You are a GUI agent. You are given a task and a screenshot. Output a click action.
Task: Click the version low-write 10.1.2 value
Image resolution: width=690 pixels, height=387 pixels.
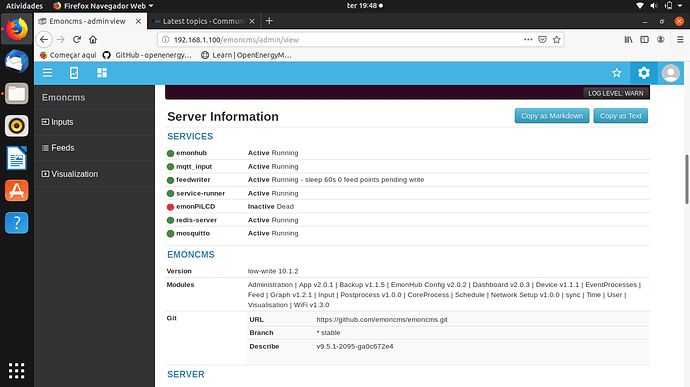(273, 271)
